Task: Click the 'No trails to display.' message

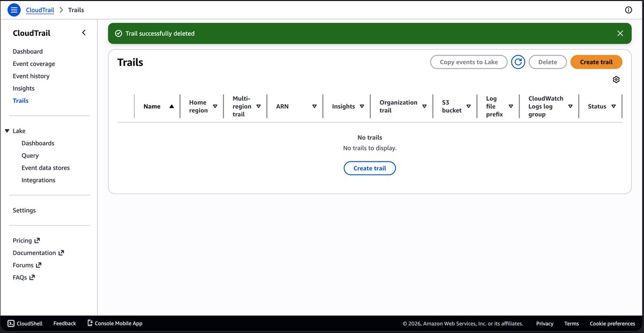Action: pyautogui.click(x=370, y=148)
